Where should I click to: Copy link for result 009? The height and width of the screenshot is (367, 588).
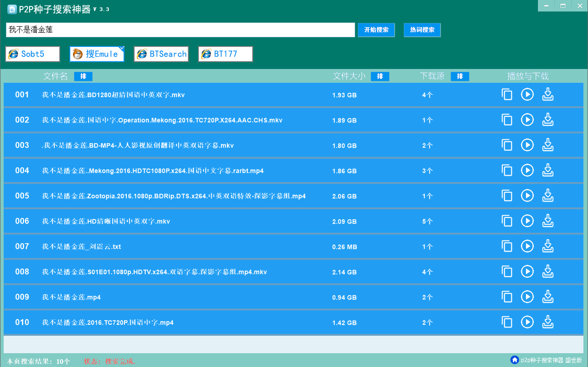(x=507, y=297)
